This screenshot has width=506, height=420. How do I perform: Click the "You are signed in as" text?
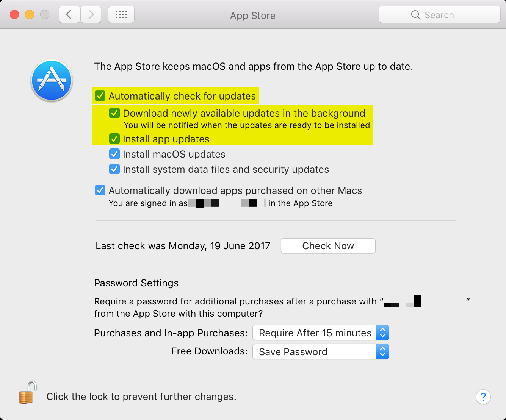coord(148,203)
